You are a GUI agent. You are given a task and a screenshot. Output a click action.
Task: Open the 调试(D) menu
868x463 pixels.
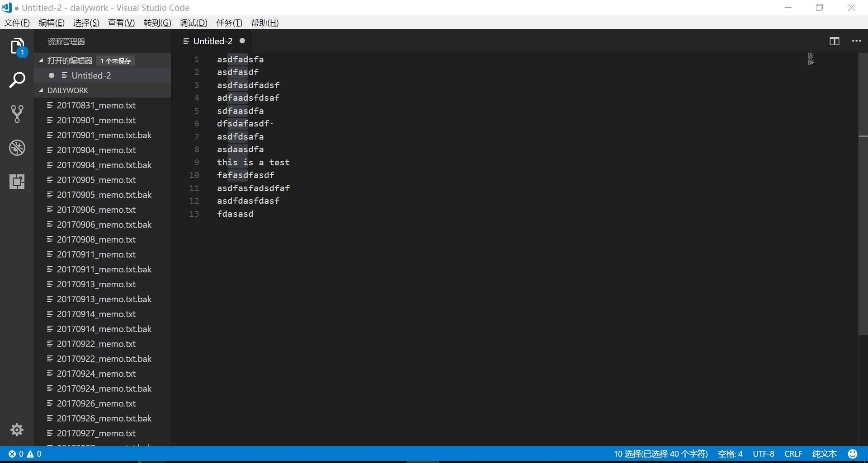193,23
